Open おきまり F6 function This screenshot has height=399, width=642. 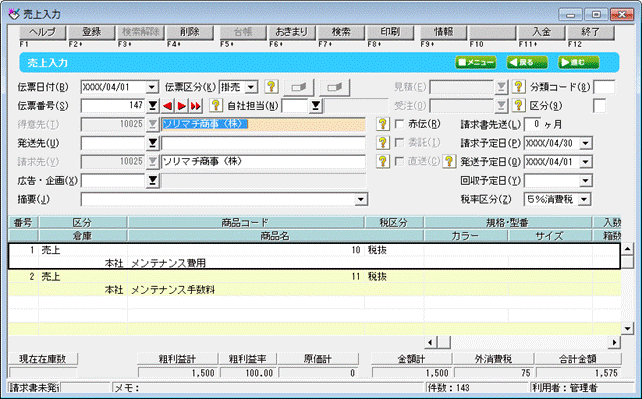click(x=291, y=32)
